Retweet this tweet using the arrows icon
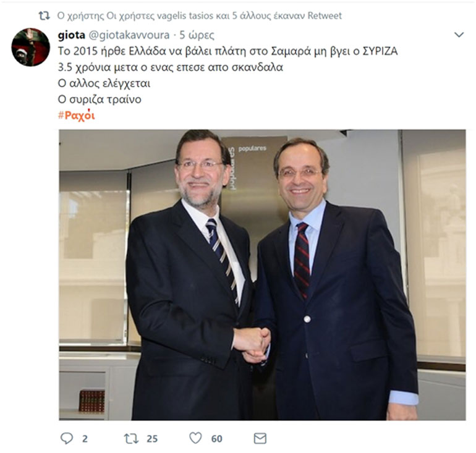 [131, 439]
